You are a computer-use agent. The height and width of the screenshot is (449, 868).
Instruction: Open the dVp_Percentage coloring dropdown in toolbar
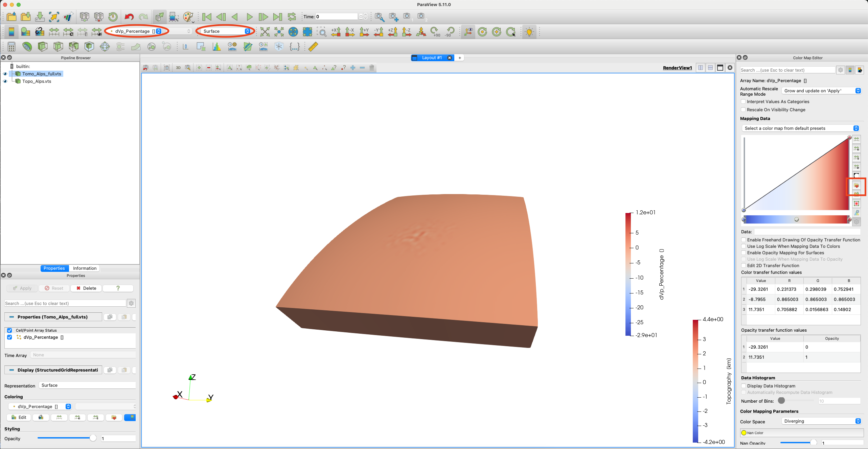click(135, 31)
